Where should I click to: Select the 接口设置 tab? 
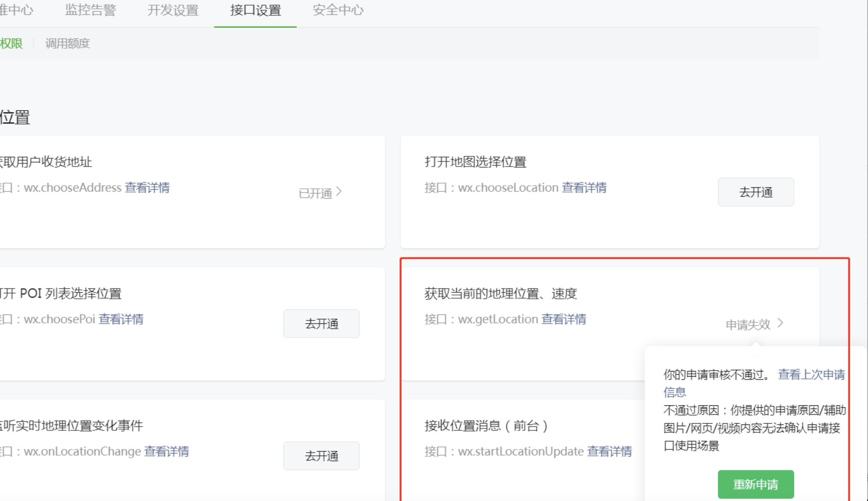click(x=255, y=10)
